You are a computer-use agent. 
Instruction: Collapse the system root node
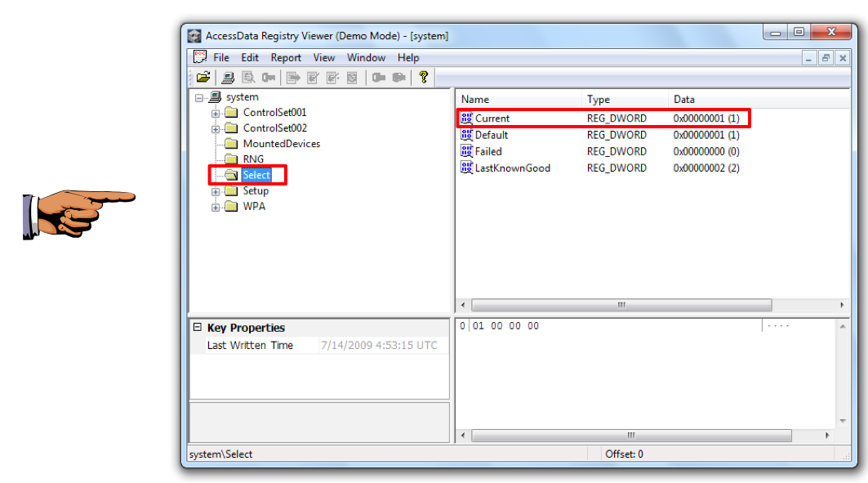pyautogui.click(x=198, y=98)
